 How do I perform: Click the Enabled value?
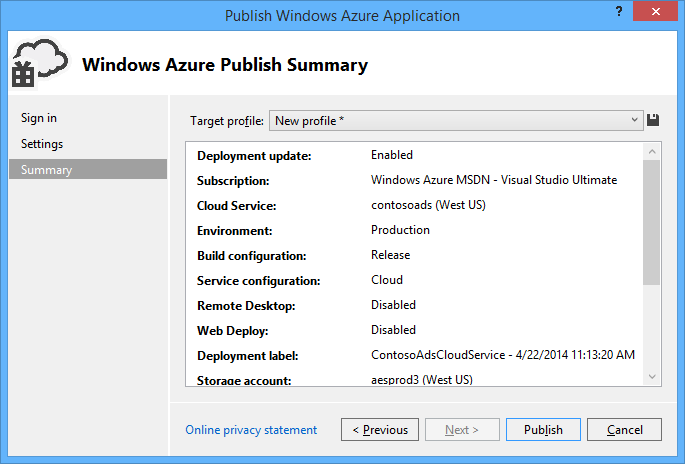tap(392, 155)
